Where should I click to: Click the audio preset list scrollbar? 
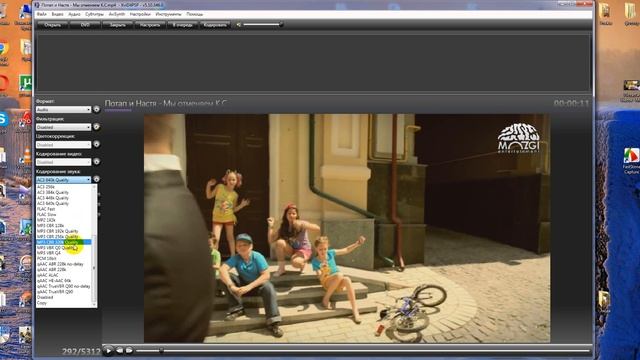(94, 246)
